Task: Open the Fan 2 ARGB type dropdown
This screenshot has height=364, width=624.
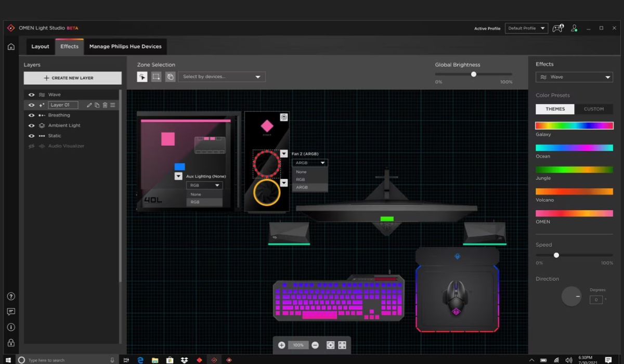Action: point(310,163)
